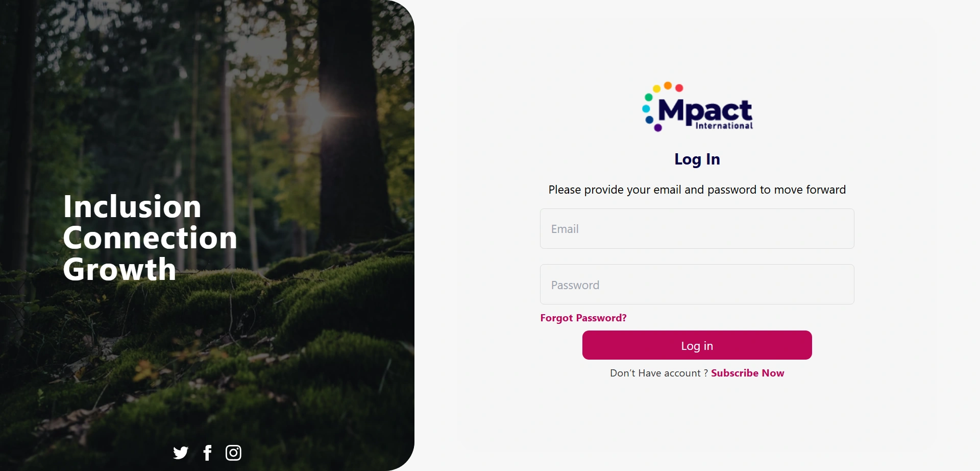Click the Growth headline word

tap(119, 269)
